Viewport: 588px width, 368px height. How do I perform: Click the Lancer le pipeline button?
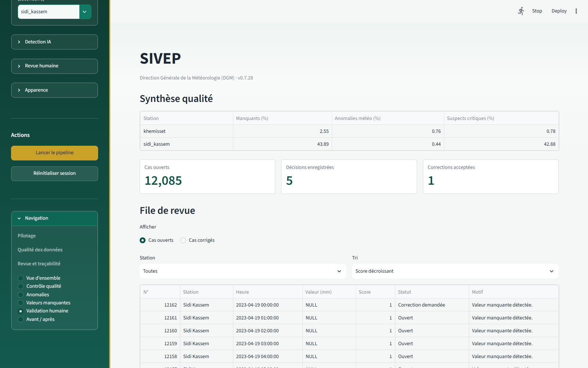pyautogui.click(x=54, y=153)
